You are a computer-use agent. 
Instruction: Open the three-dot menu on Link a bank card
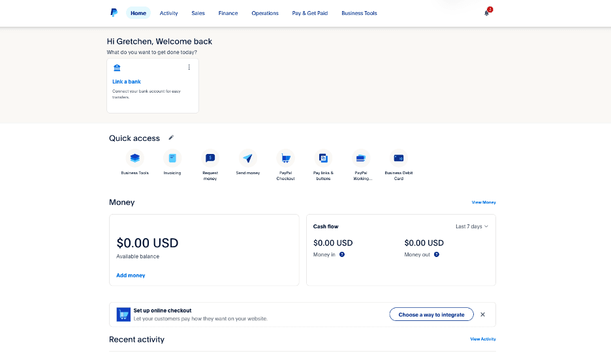[189, 67]
